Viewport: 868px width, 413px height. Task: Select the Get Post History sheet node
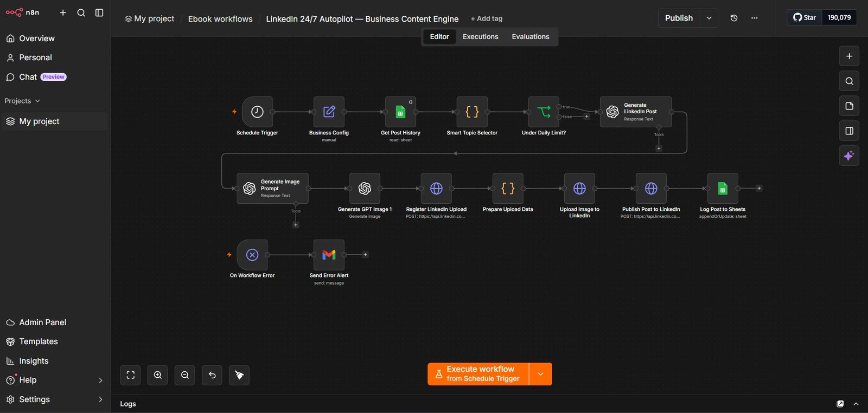(400, 112)
